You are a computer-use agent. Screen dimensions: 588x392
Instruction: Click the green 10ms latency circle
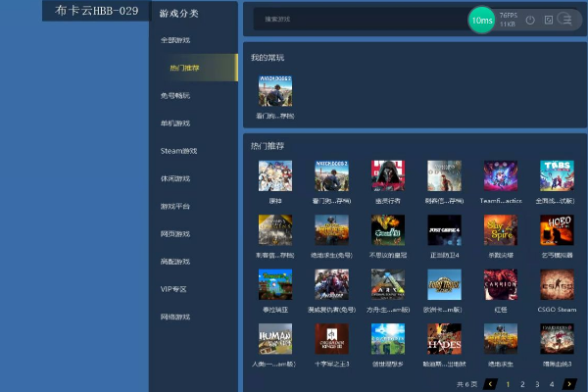tap(482, 21)
